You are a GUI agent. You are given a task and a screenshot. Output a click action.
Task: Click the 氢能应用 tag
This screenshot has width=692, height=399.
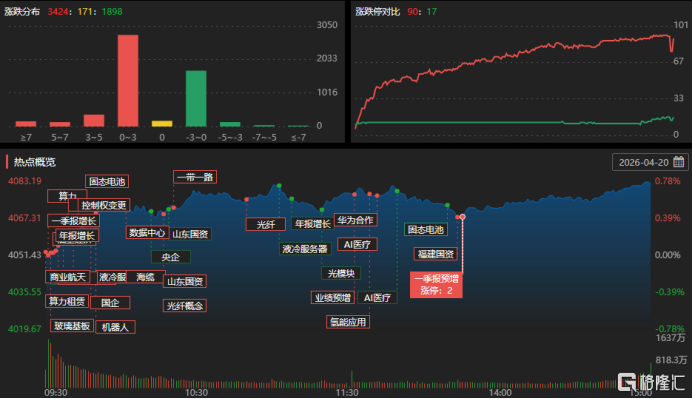[348, 322]
